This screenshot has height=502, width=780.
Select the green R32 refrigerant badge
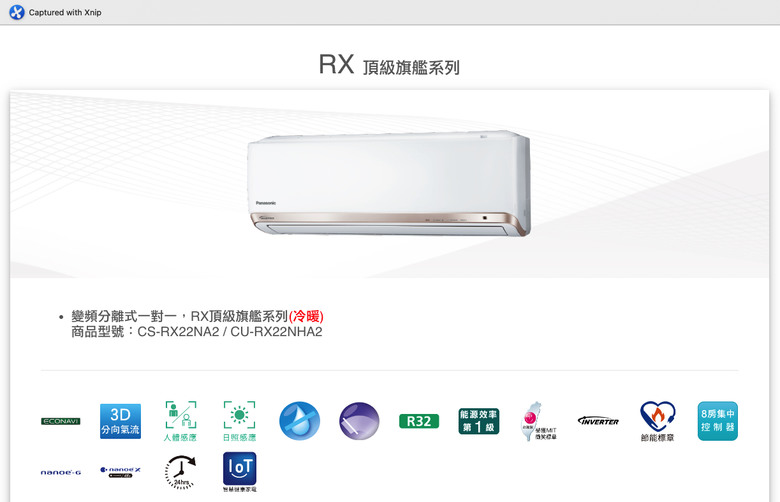pyautogui.click(x=419, y=421)
